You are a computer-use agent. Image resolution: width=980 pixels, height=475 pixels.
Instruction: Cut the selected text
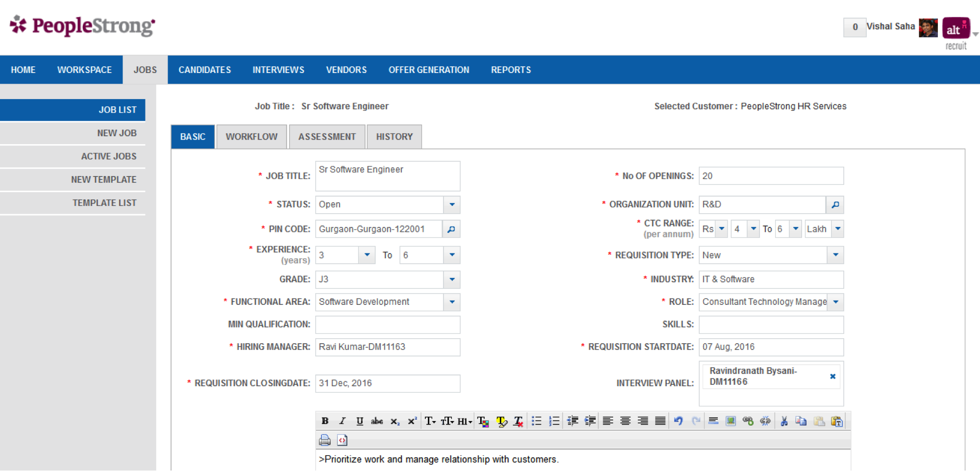point(784,421)
